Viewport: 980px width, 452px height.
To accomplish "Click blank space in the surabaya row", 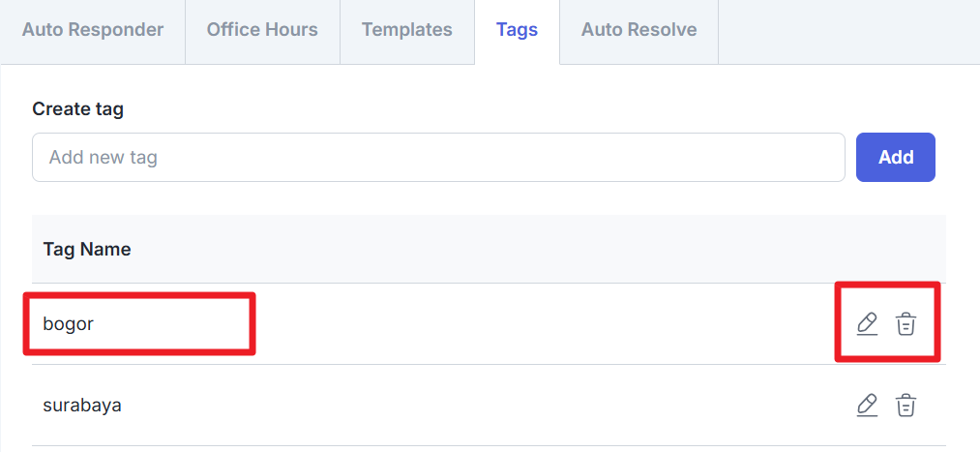I will (484, 405).
